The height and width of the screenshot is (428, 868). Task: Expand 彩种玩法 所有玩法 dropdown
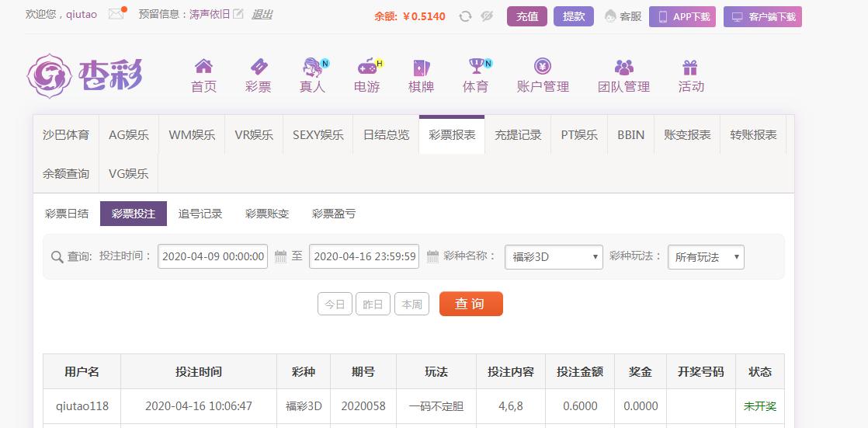(x=706, y=257)
